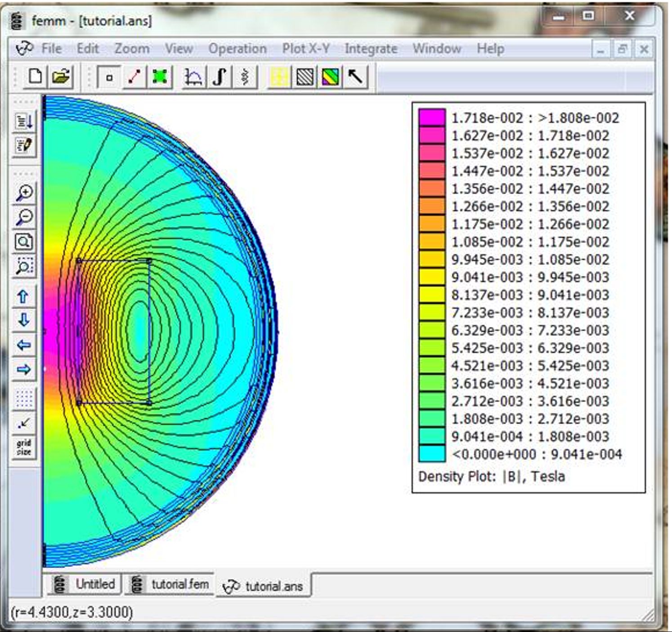Switch to the tutorial.fem tab
The image size is (672, 632).
pos(171,584)
